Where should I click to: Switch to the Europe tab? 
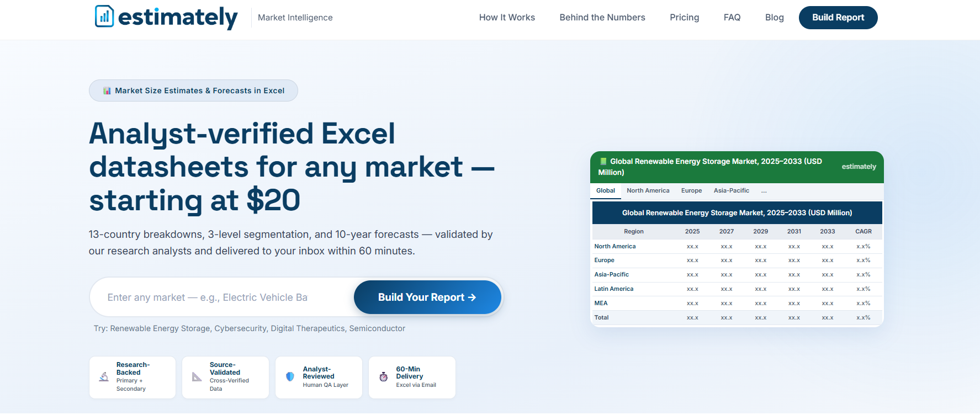[x=692, y=191]
